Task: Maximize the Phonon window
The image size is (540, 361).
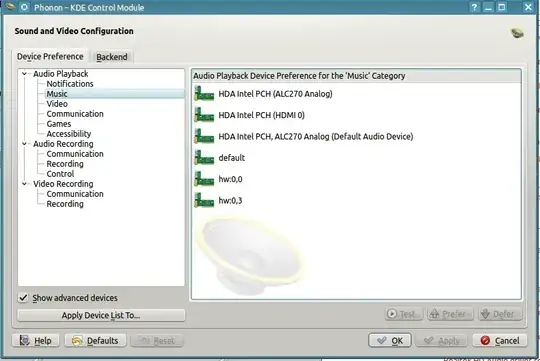Action: click(502, 7)
